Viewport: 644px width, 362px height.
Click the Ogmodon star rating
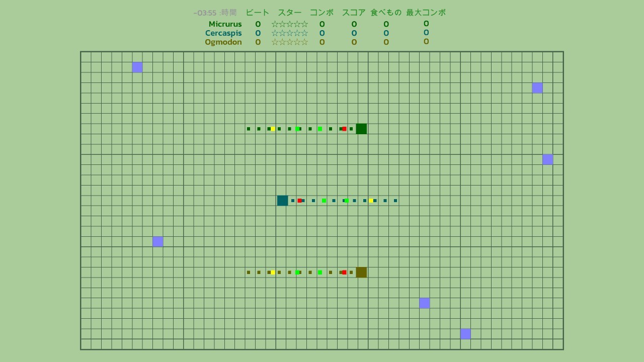(x=290, y=42)
